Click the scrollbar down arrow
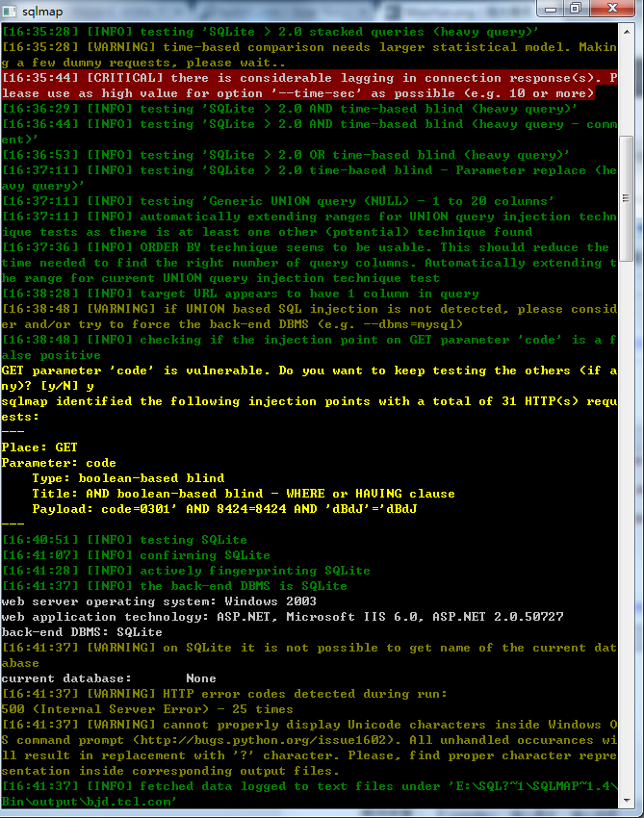 click(x=627, y=801)
